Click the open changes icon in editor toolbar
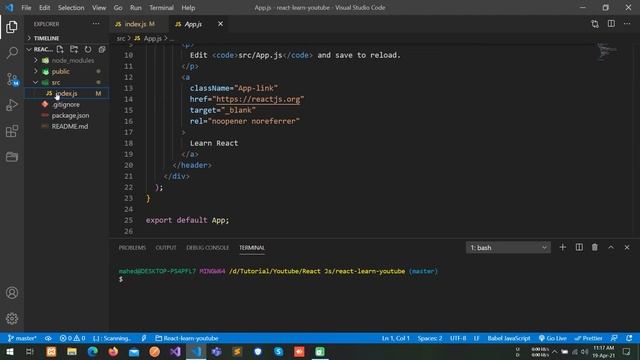The width and height of the screenshot is (640, 360). coord(595,24)
